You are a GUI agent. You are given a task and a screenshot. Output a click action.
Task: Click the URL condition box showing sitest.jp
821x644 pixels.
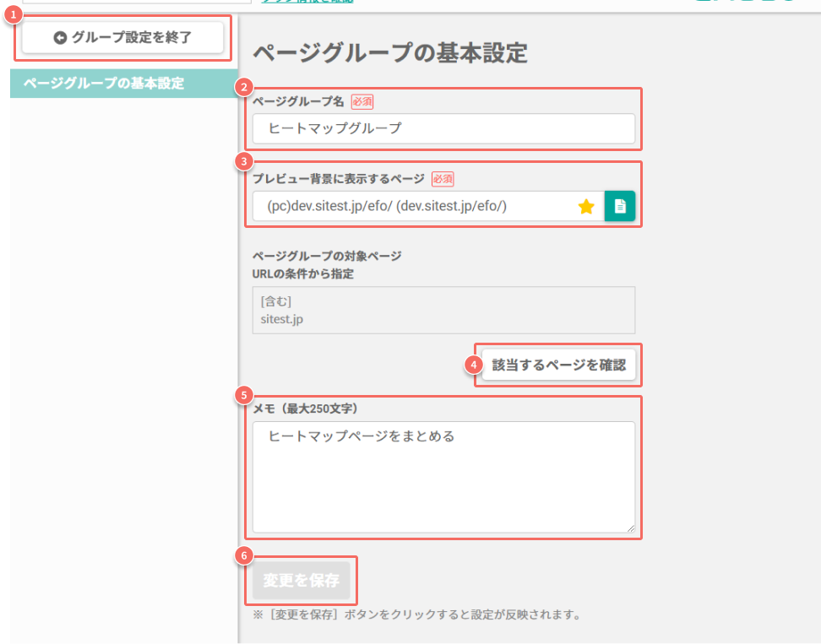pos(443,310)
